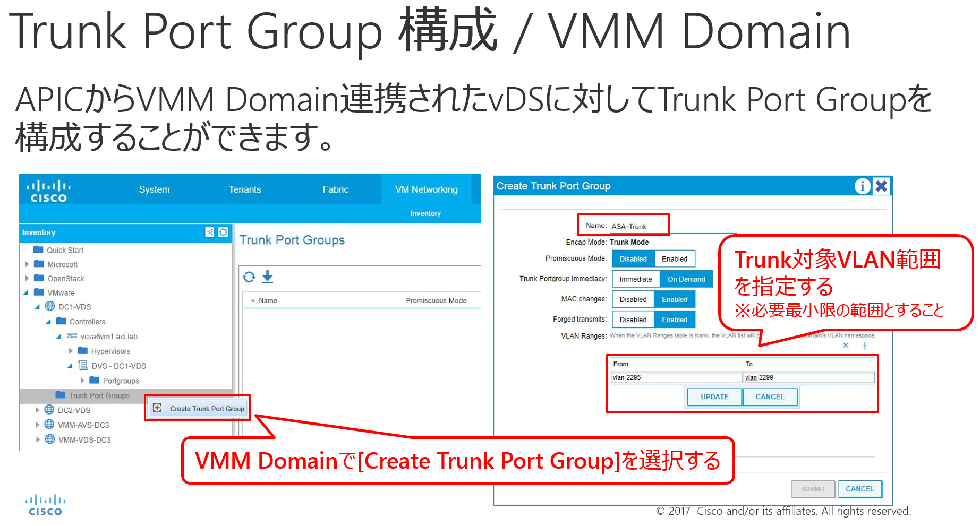Refresh the Trunk Port Groups table
Viewport: 980px width, 526px height.
coord(249,277)
